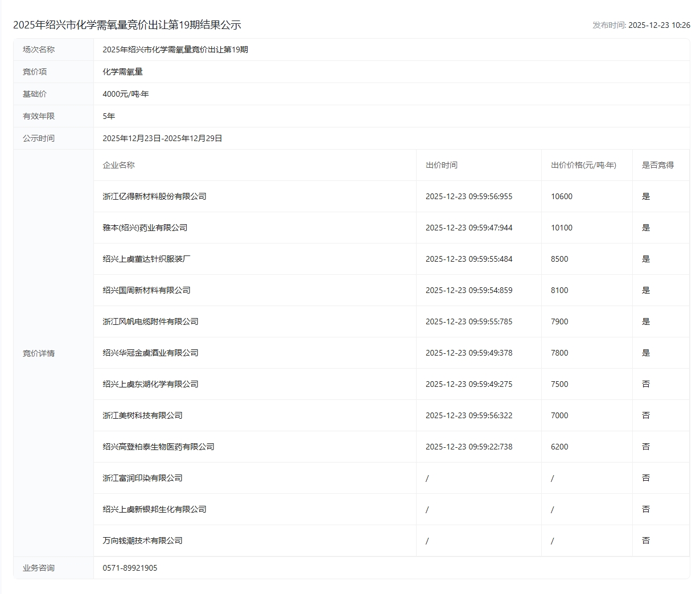700x594 pixels.
Task: Select company 绍兴华冠金虞酒业有限公司
Action: [150, 353]
